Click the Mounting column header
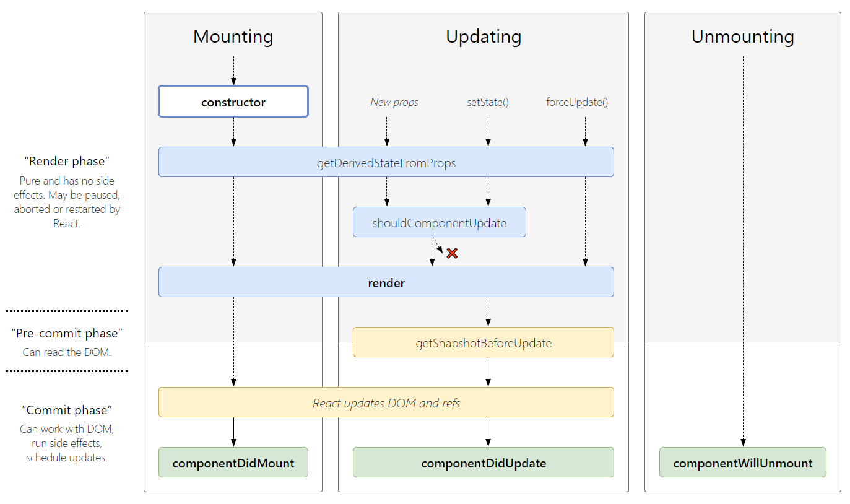This screenshot has width=850, height=504. click(233, 37)
